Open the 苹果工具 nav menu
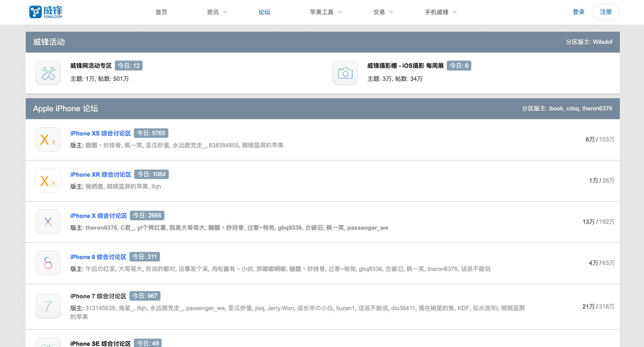Image resolution: width=644 pixels, height=347 pixels. [322, 12]
